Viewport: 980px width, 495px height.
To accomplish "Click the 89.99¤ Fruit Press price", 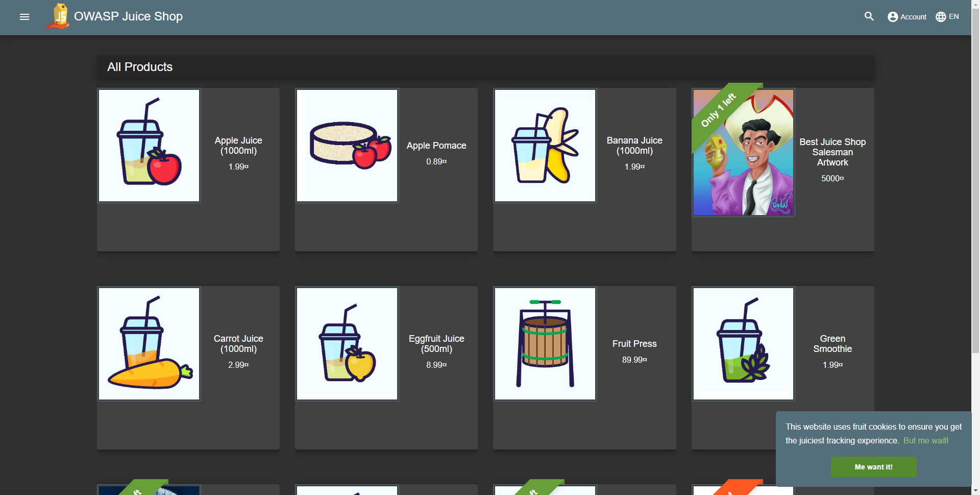I will [634, 360].
